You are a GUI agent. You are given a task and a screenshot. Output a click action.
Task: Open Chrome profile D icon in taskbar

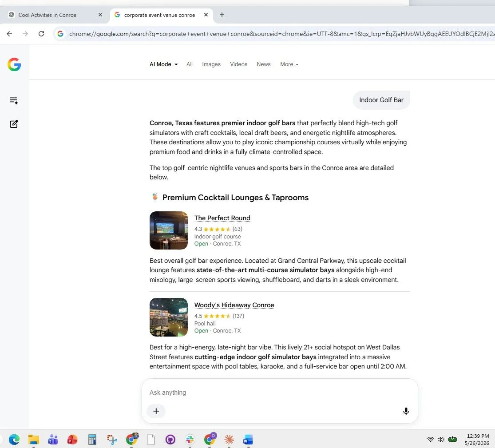210,439
